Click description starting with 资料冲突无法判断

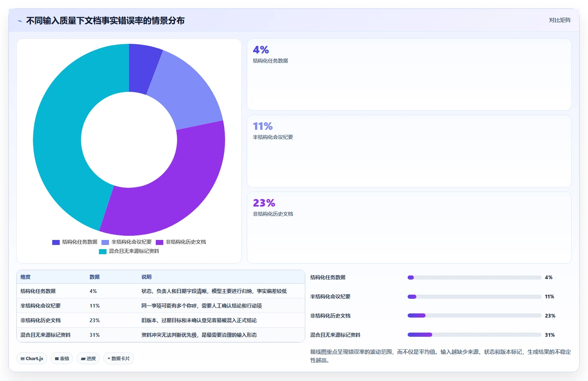pos(199,335)
